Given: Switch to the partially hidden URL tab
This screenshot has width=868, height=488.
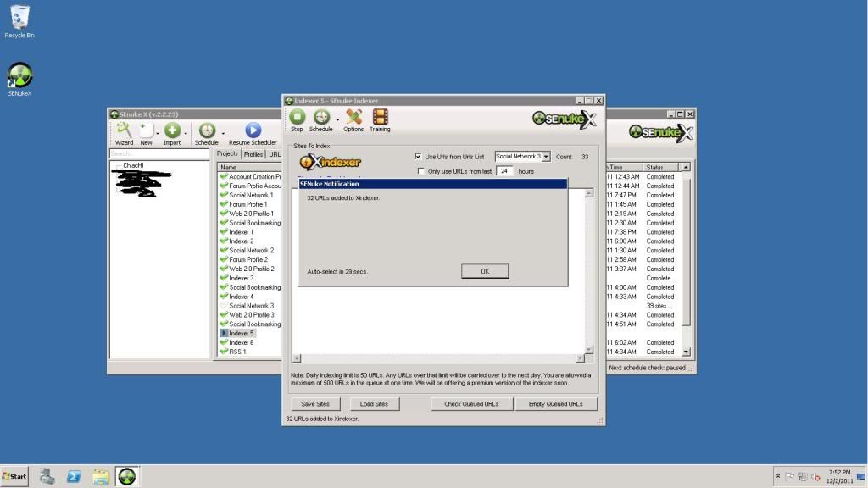Looking at the screenshot, I should coord(275,154).
